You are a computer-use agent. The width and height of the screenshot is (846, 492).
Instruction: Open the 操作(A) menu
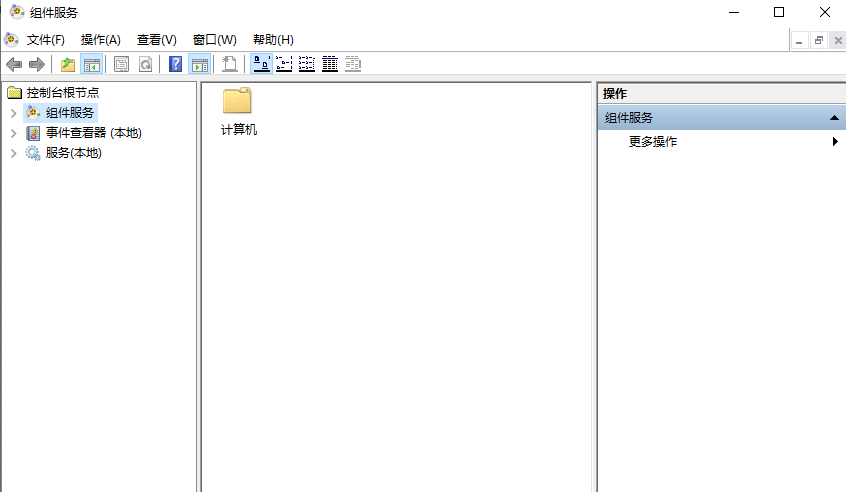pos(101,40)
